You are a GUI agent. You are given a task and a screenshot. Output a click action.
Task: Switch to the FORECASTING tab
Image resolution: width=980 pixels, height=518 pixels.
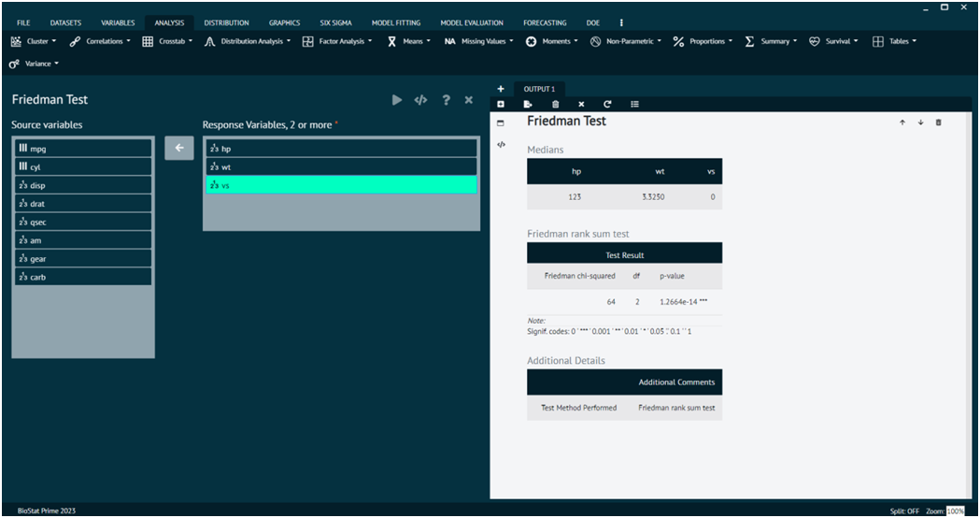coord(545,23)
